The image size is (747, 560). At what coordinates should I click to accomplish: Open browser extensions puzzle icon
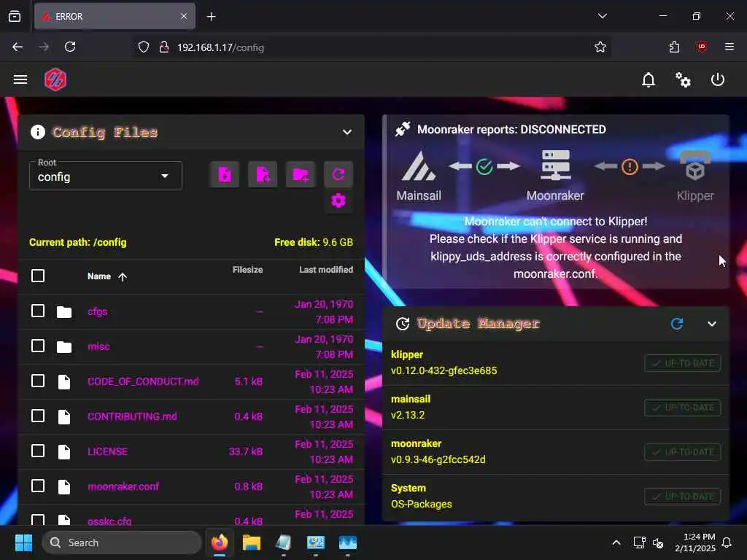[x=674, y=47]
